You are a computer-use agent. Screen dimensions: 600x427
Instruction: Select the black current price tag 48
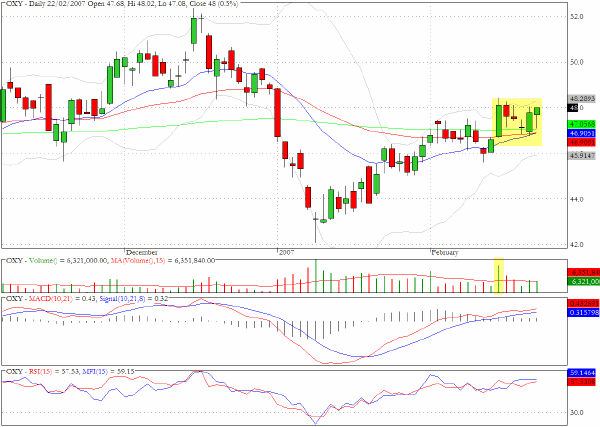(x=573, y=108)
